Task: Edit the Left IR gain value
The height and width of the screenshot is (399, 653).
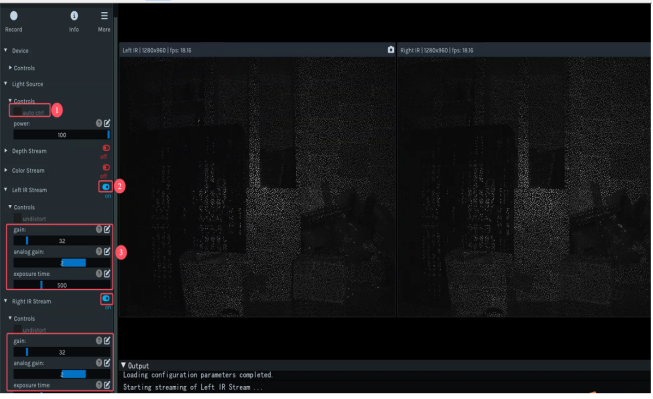Action: [107, 229]
